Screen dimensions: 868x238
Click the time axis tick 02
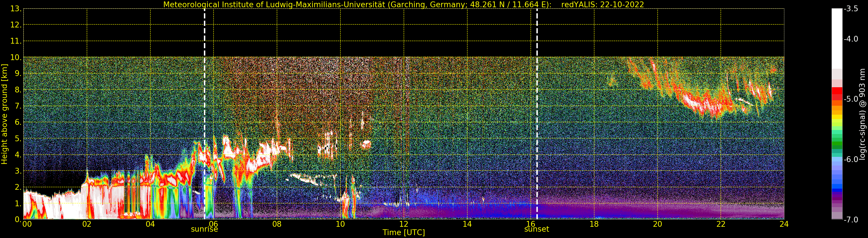click(87, 224)
